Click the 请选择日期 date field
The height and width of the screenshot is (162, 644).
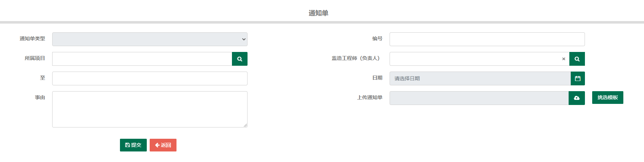480,78
